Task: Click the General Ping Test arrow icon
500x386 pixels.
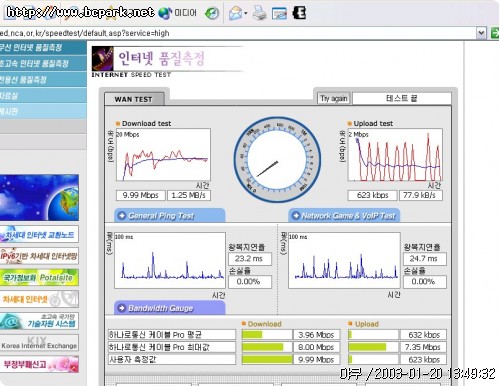Action: point(122,216)
